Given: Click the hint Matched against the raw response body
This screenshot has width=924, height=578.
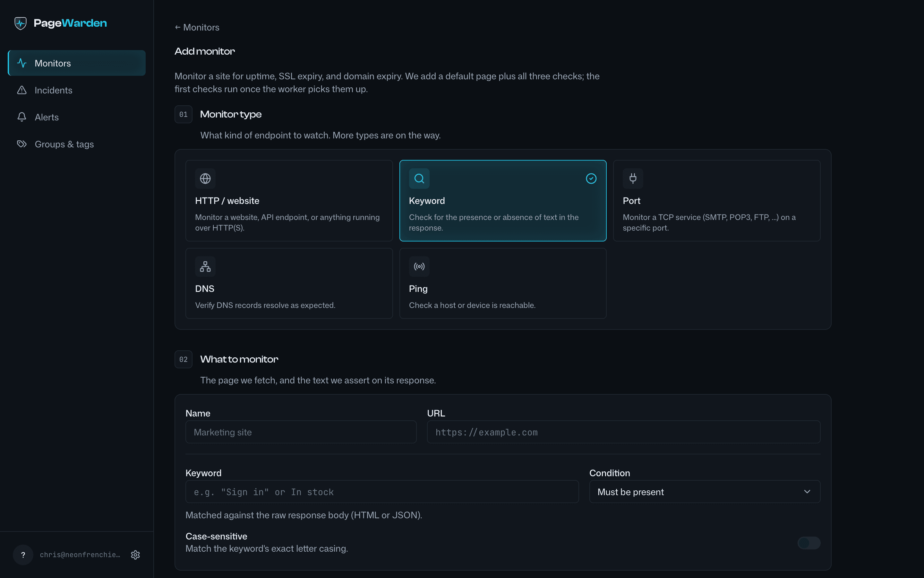Looking at the screenshot, I should 304,515.
